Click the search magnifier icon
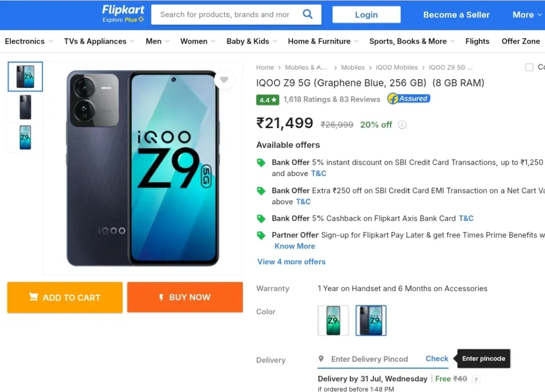 (x=308, y=14)
